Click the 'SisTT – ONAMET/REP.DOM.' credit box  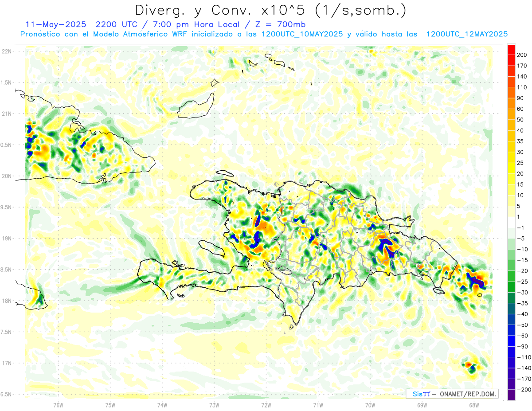tap(452, 394)
